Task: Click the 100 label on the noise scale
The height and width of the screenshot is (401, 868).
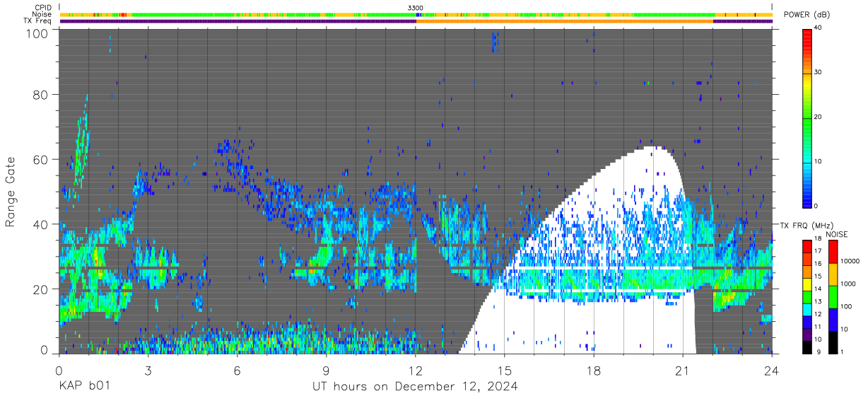Action: pos(845,306)
